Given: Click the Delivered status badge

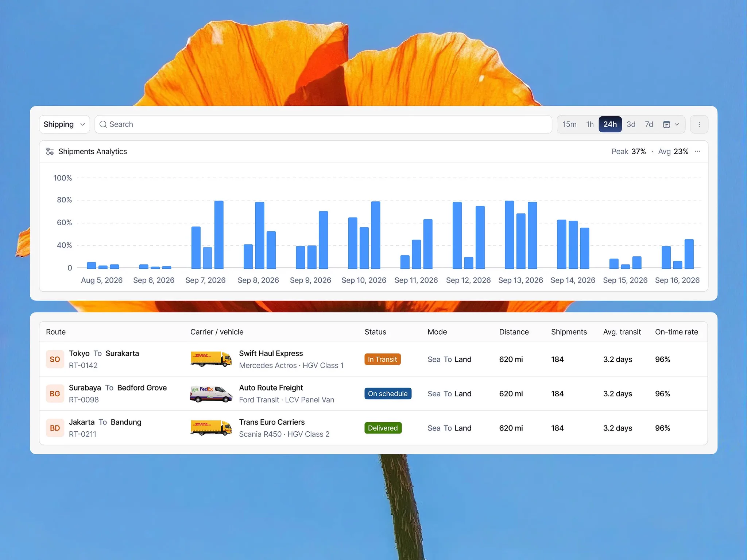Looking at the screenshot, I should click(383, 428).
